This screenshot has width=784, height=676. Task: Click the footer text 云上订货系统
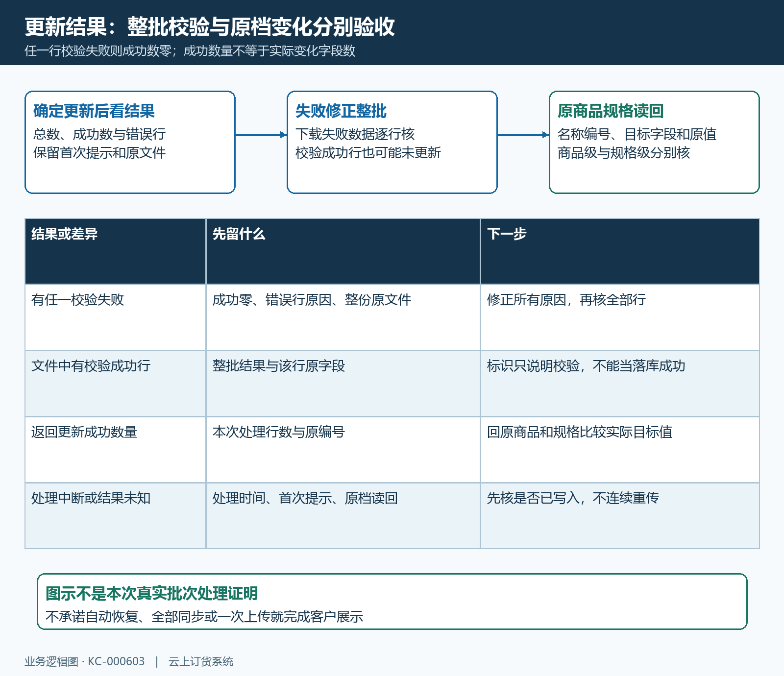click(x=201, y=662)
